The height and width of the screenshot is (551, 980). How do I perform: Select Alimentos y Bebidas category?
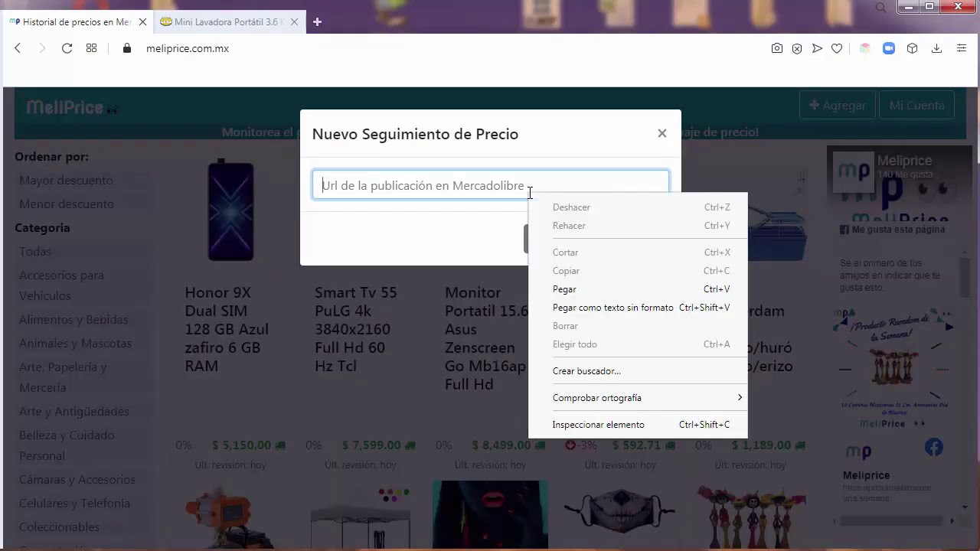coord(73,320)
